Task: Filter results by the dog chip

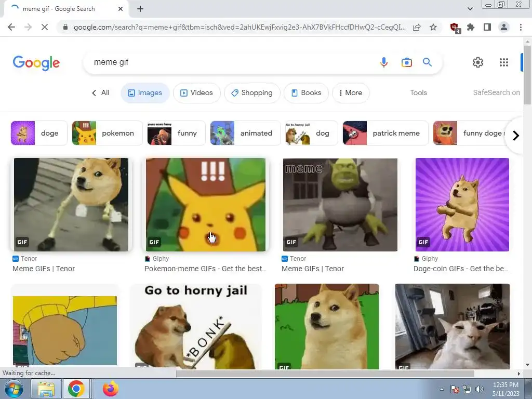Action: [312, 133]
